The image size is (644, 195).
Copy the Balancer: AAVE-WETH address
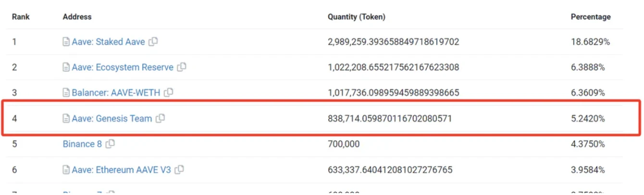(x=169, y=92)
